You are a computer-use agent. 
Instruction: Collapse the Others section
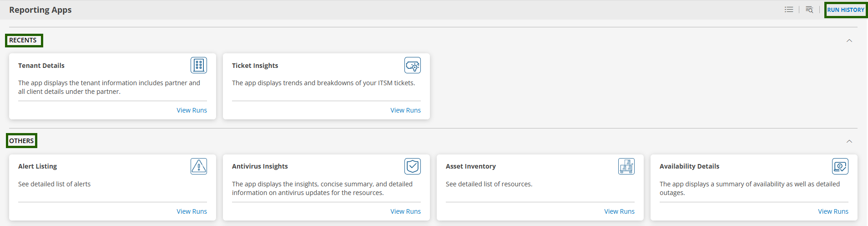849,141
